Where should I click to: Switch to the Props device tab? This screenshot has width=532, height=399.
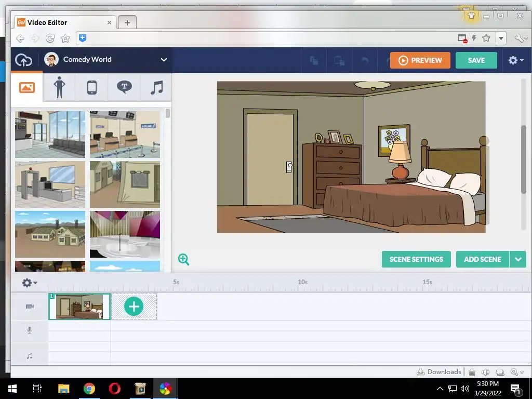coord(91,87)
